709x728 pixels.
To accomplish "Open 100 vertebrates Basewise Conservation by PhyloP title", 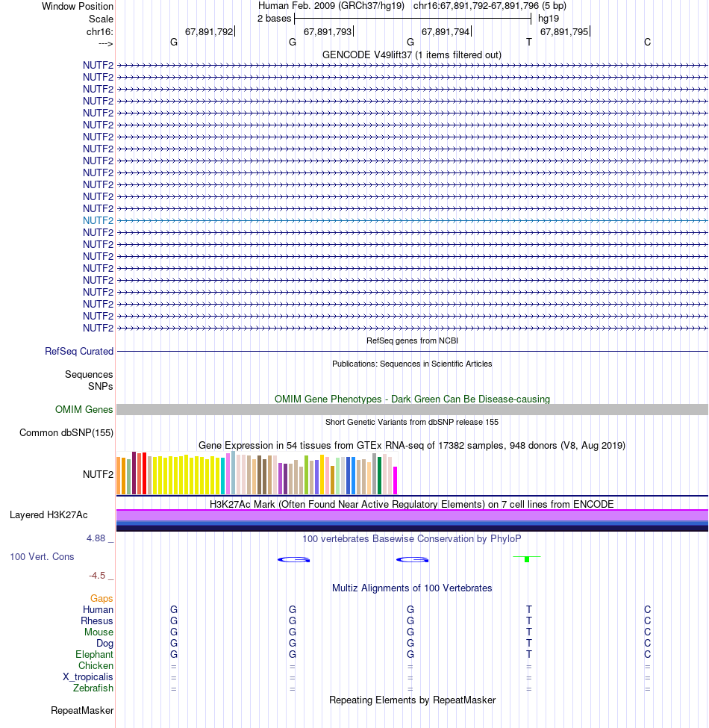I will tap(412, 538).
